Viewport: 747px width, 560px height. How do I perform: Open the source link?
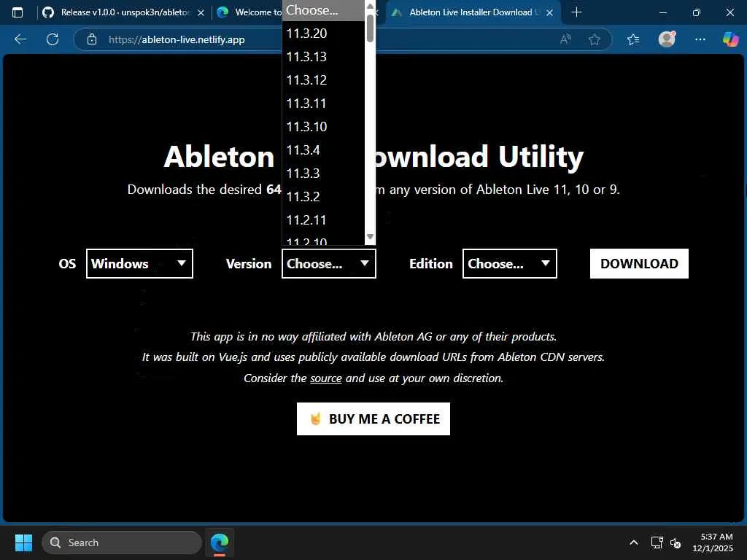tap(326, 378)
